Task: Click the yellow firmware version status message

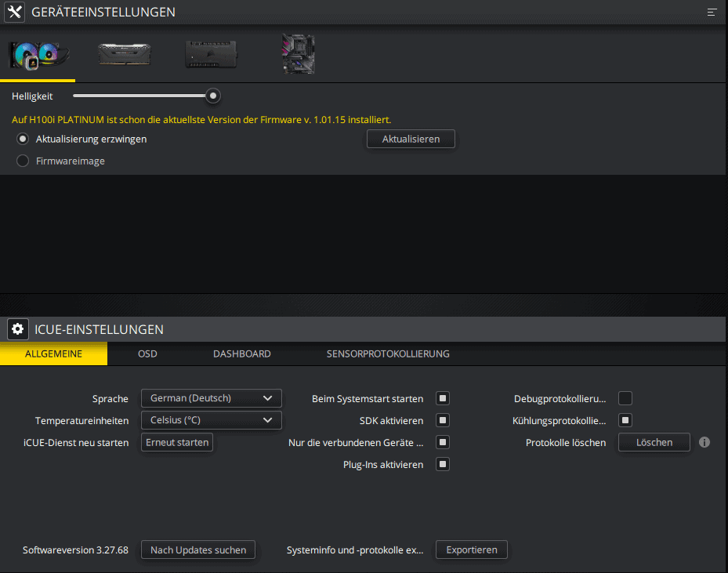Action: pos(201,120)
